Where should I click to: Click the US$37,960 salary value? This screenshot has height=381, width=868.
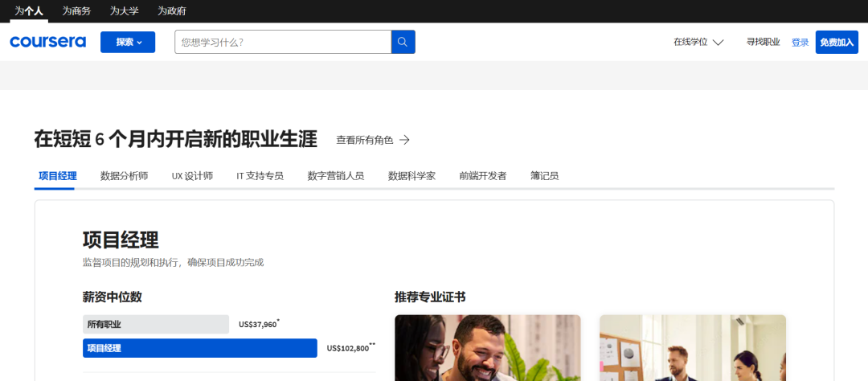(258, 325)
